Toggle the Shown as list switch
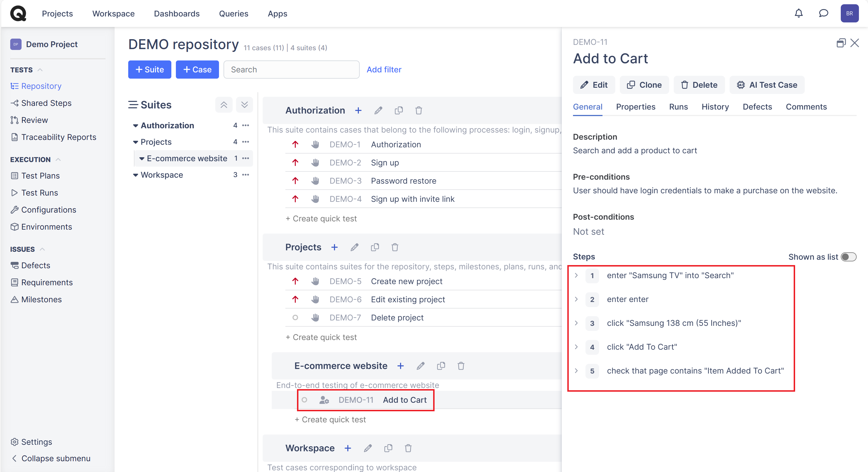Screen dimensions: 868x472 click(848, 257)
